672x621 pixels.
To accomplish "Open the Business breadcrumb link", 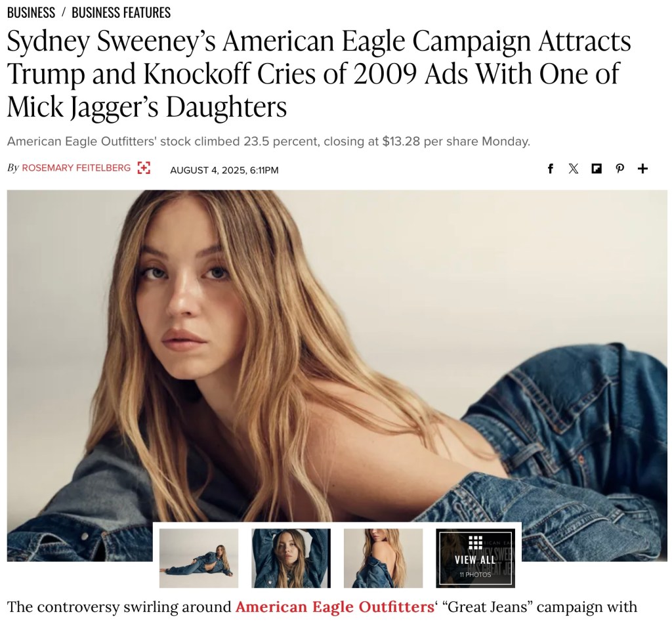I will pyautogui.click(x=31, y=13).
